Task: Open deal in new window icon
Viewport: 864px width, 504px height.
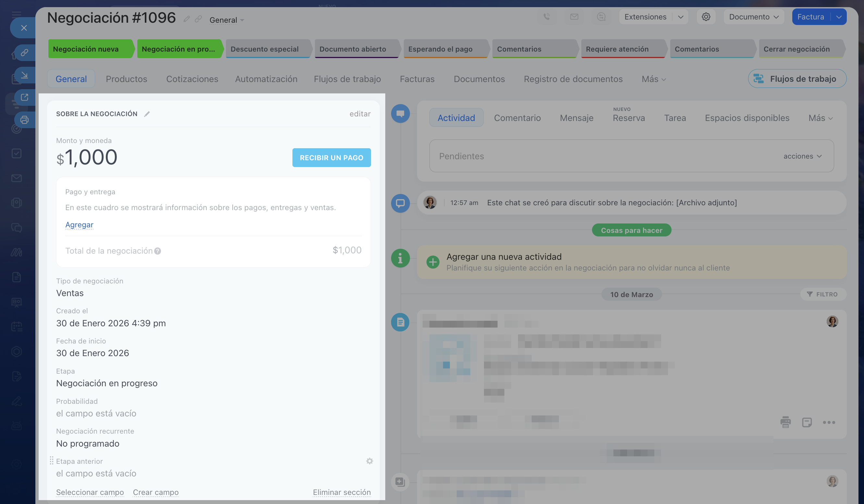Action: (24, 97)
